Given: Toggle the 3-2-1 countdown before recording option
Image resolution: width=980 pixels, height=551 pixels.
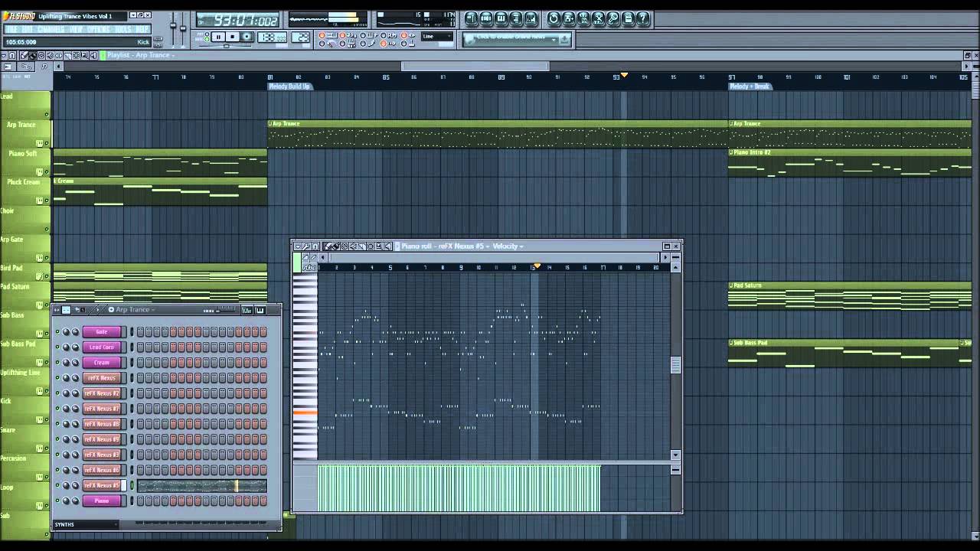Looking at the screenshot, I should click(342, 35).
